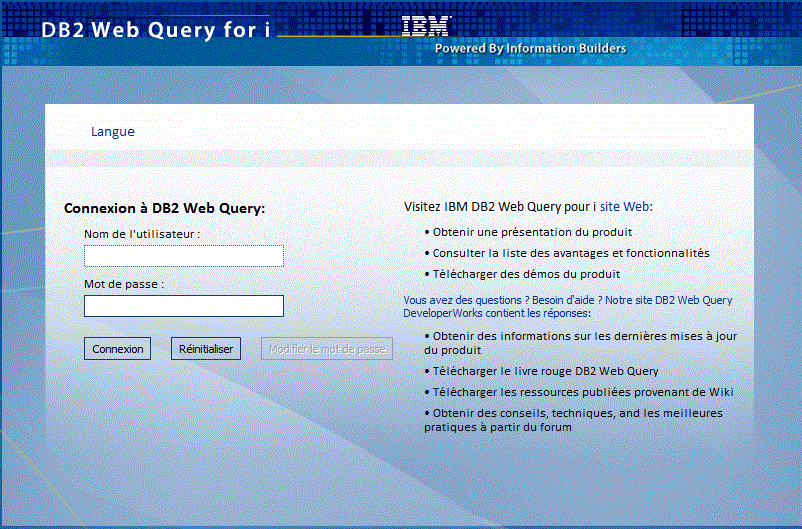Click the 'Mot de passe :' label
The width and height of the screenshot is (802, 529).
pos(124,284)
